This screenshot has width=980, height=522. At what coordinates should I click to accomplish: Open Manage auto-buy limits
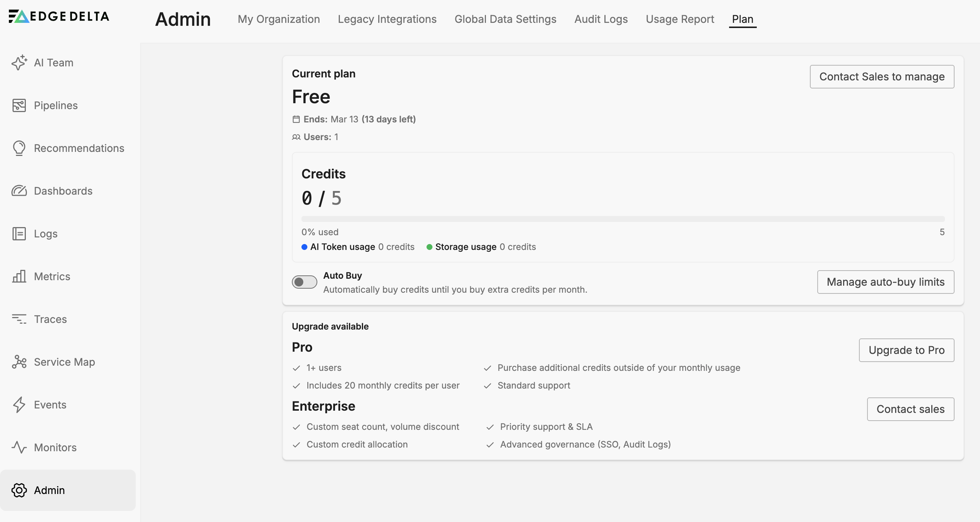[885, 282]
